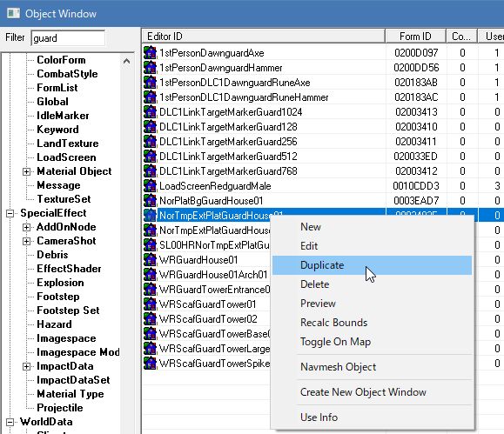
Task: Sort by the Co... column header
Action: (461, 37)
